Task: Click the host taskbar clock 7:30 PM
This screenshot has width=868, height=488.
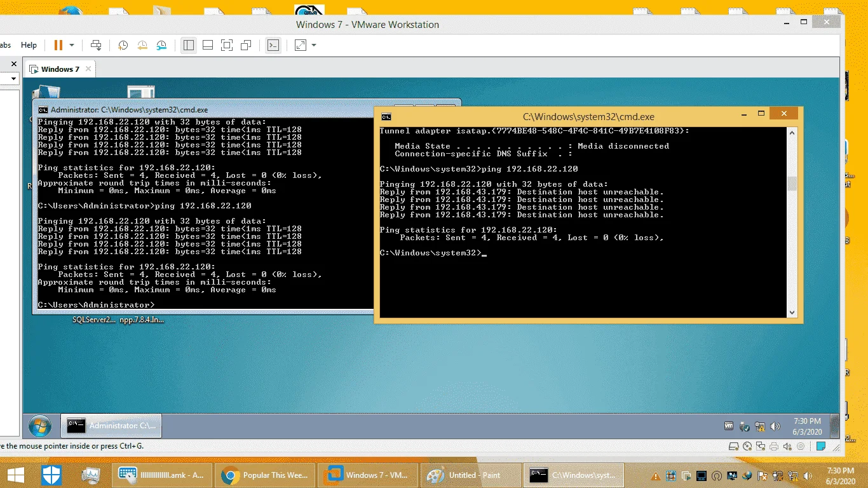Action: (x=841, y=475)
